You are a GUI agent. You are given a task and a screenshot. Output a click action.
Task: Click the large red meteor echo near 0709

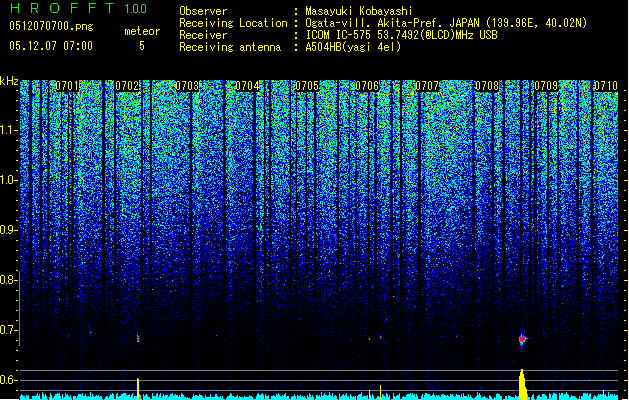[x=522, y=339]
